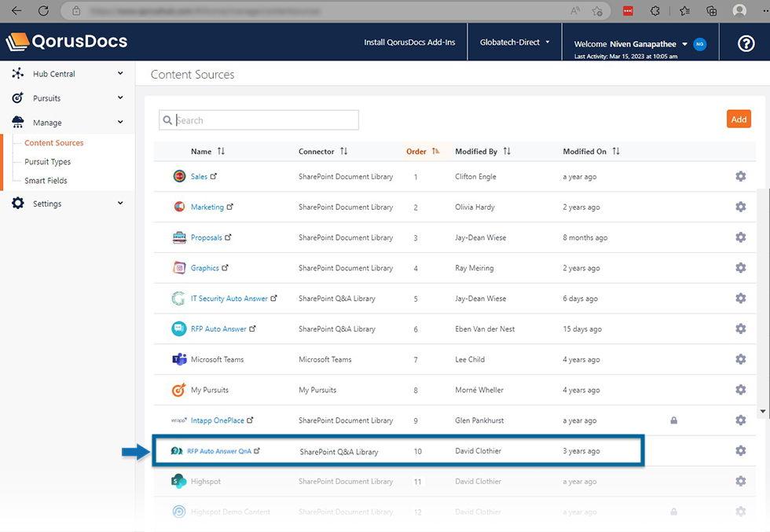Viewport: 770px width, 532px height.
Task: Open settings gear for Marketing row
Action: pos(740,207)
